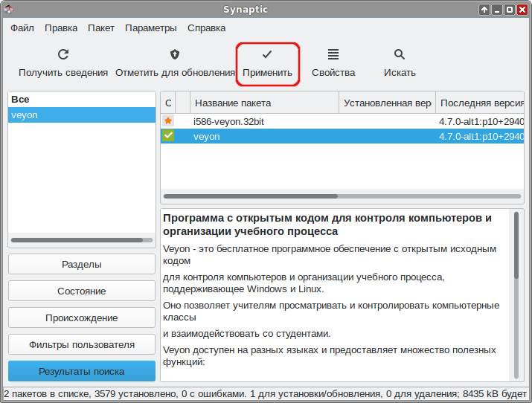Sort by Последняя версия column header
Image resolution: width=532 pixels, height=403 pixels.
tap(480, 103)
